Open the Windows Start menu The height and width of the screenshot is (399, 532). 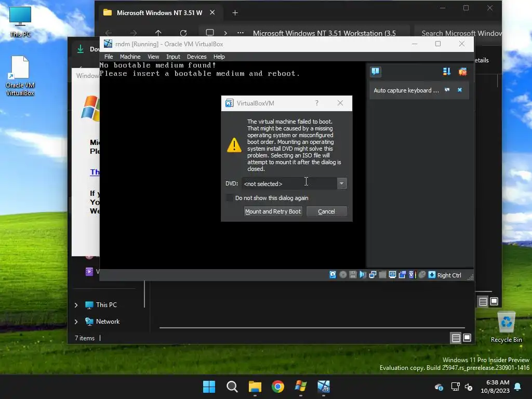click(x=209, y=387)
